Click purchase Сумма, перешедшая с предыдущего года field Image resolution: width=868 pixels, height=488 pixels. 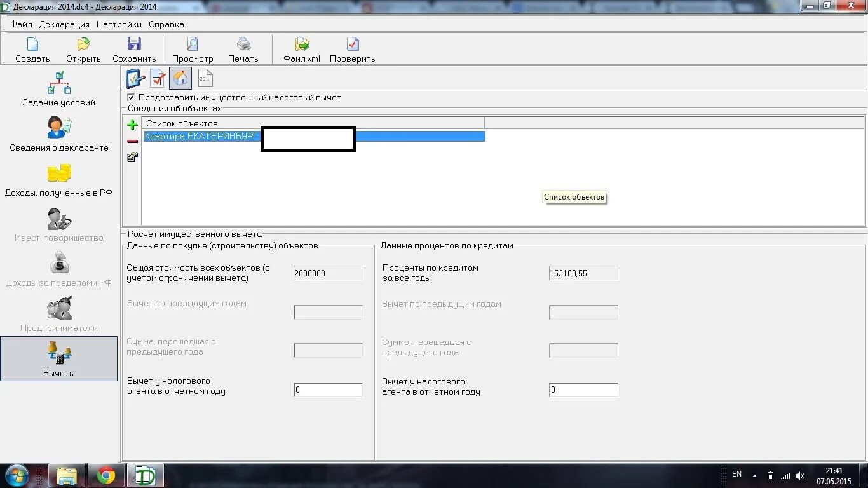[x=328, y=351]
